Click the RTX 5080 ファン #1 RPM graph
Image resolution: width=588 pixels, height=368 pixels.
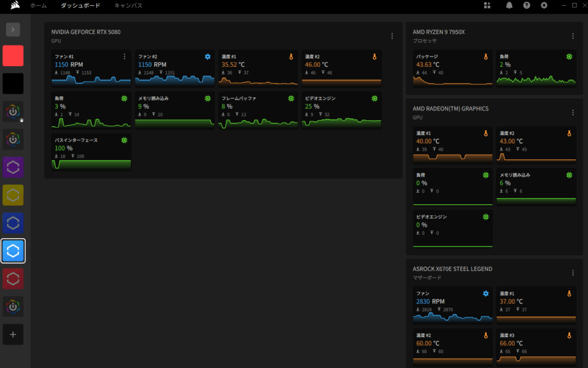point(91,80)
